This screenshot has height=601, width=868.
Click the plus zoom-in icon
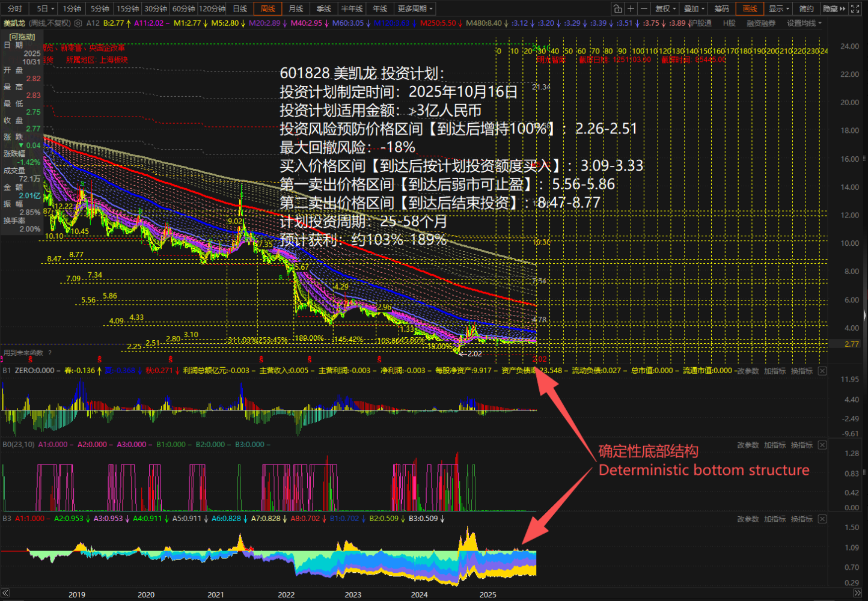[631, 8]
